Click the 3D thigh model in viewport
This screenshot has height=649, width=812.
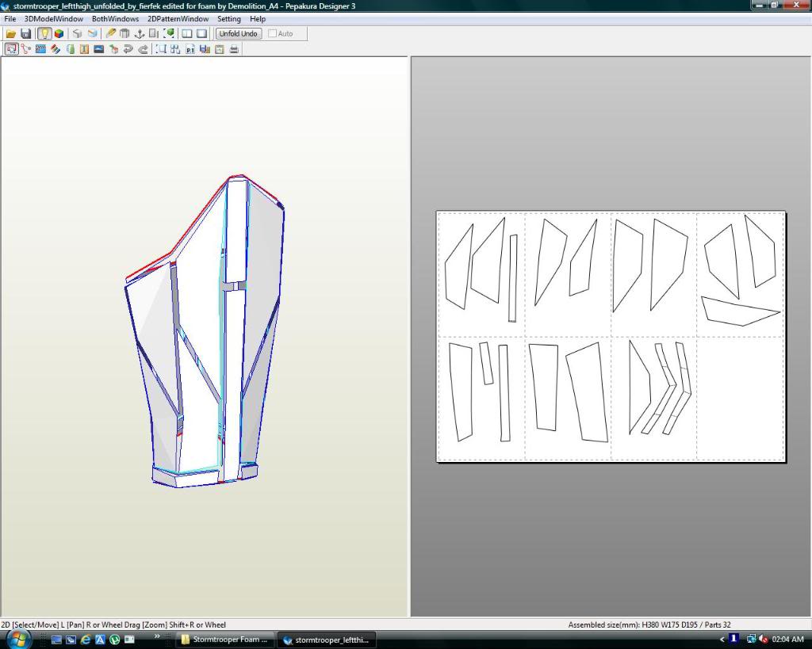[205, 331]
